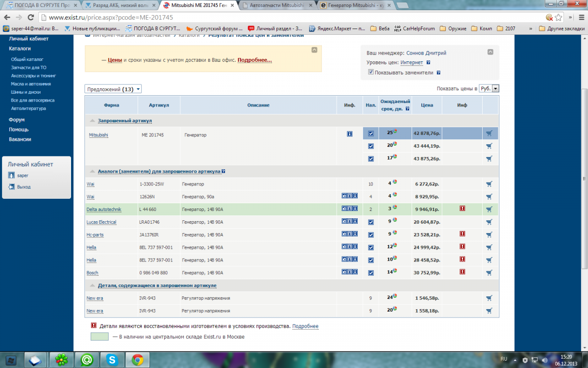Screen dimensions: 588x368
Task: Click red refurbished icon in Delta autotechnik row
Action: (x=462, y=209)
